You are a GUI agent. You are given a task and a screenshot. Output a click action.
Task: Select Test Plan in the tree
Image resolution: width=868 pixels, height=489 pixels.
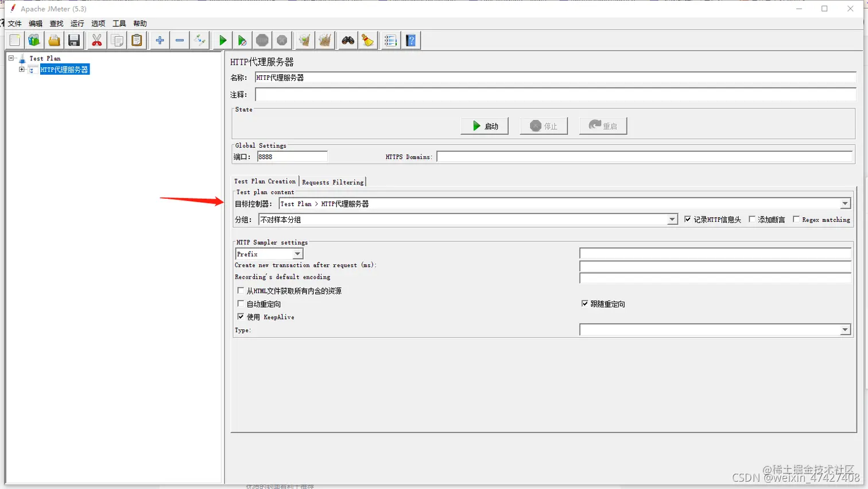click(x=45, y=59)
